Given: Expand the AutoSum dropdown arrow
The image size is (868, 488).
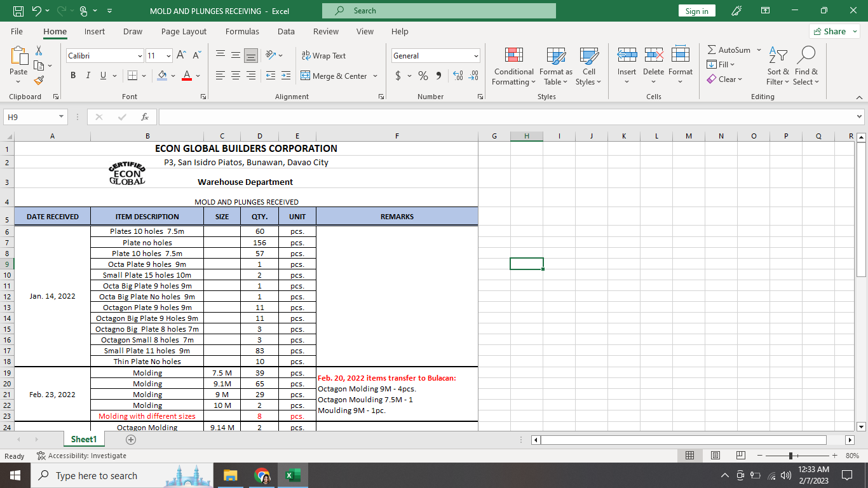Looking at the screenshot, I should pos(759,50).
